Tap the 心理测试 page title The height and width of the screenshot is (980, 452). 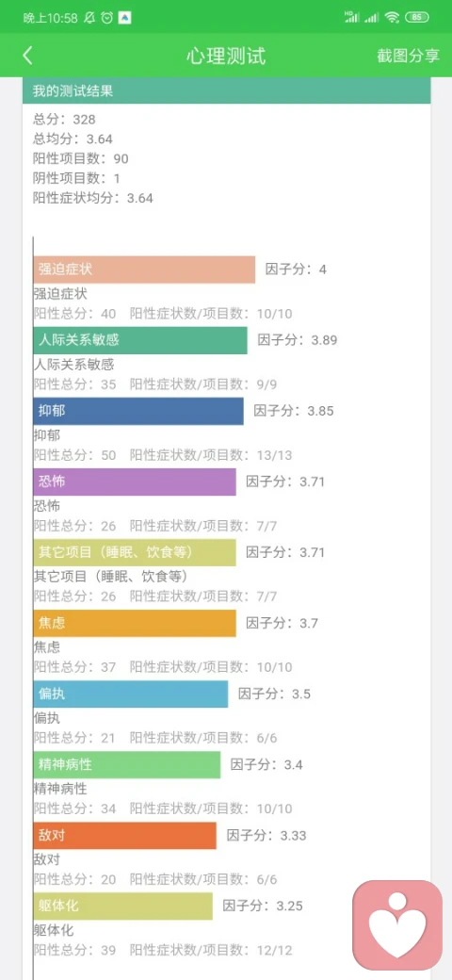pyautogui.click(x=226, y=56)
